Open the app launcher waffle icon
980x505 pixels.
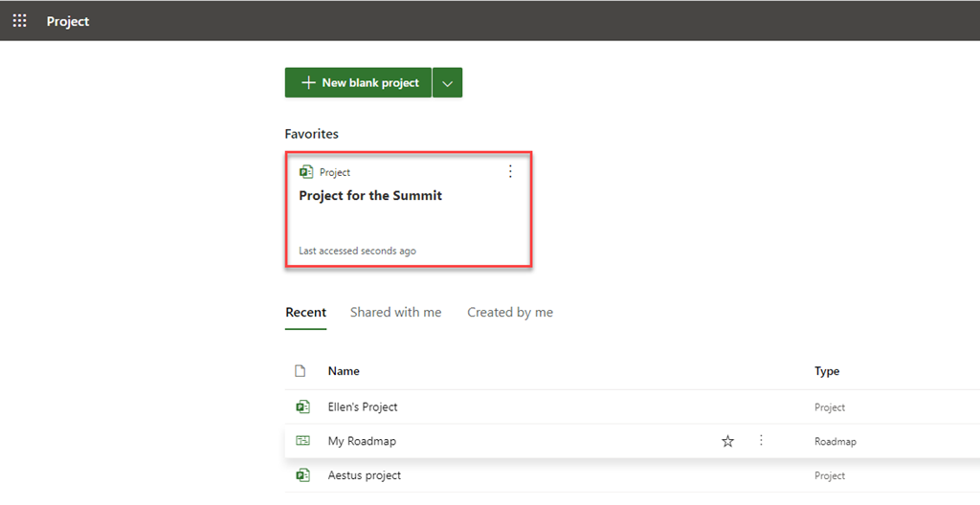pos(19,21)
